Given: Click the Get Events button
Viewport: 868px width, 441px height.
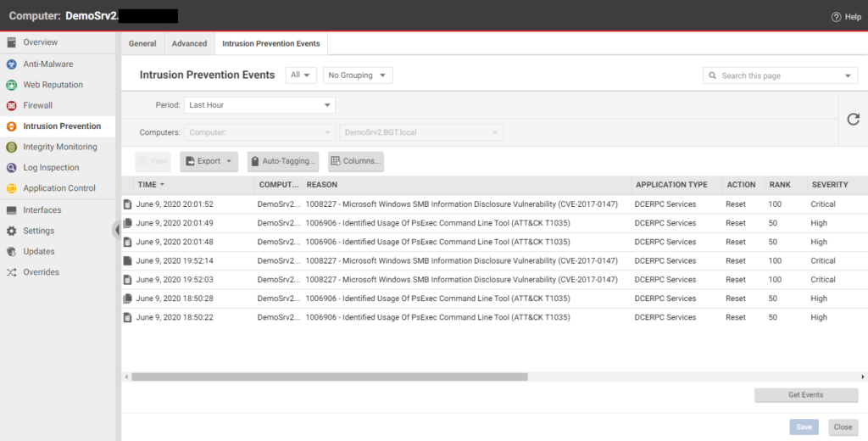Looking at the screenshot, I should pos(805,395).
